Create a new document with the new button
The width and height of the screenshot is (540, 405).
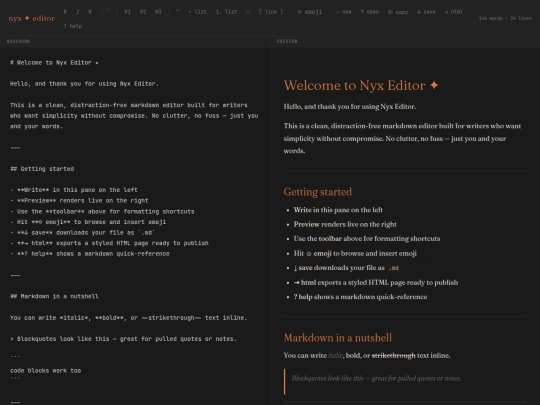point(344,12)
